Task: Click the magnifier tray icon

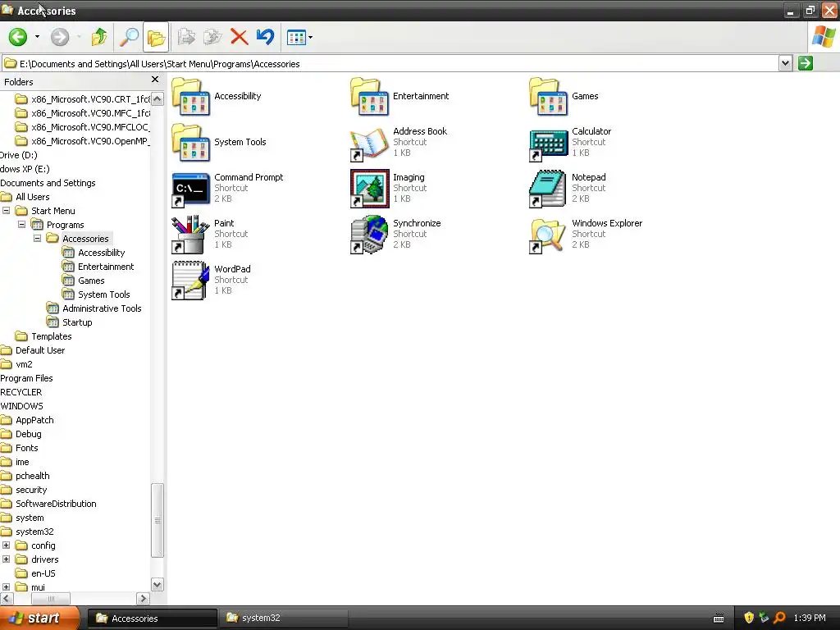Action: (x=779, y=618)
